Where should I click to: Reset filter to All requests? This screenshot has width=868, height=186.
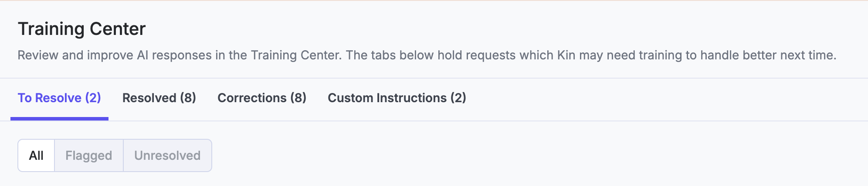click(36, 155)
